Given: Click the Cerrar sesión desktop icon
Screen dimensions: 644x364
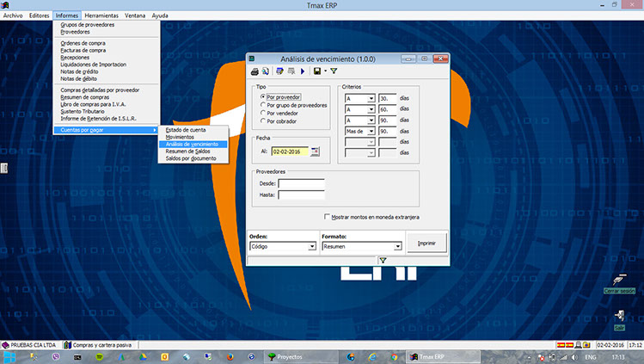Looking at the screenshot, I should pyautogui.click(x=619, y=281).
